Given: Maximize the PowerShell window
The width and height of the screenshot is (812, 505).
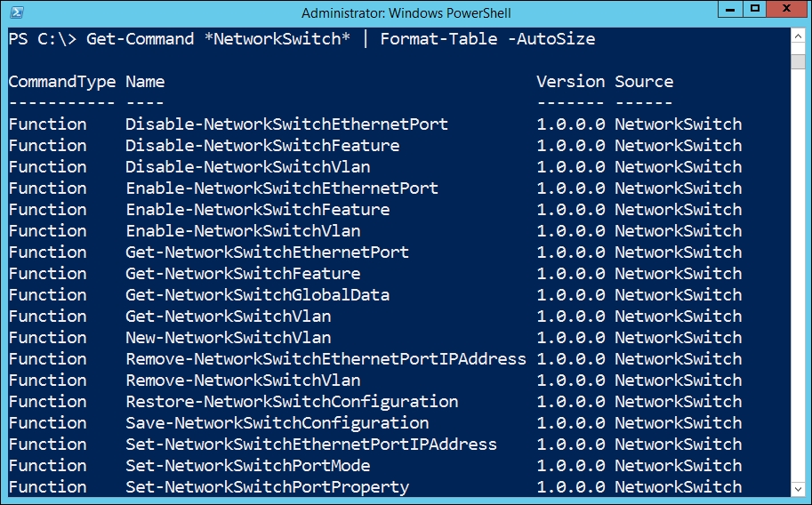Looking at the screenshot, I should point(755,9).
